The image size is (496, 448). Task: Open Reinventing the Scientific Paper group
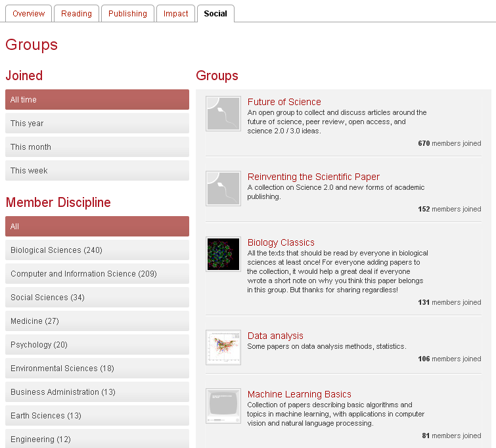point(313,177)
